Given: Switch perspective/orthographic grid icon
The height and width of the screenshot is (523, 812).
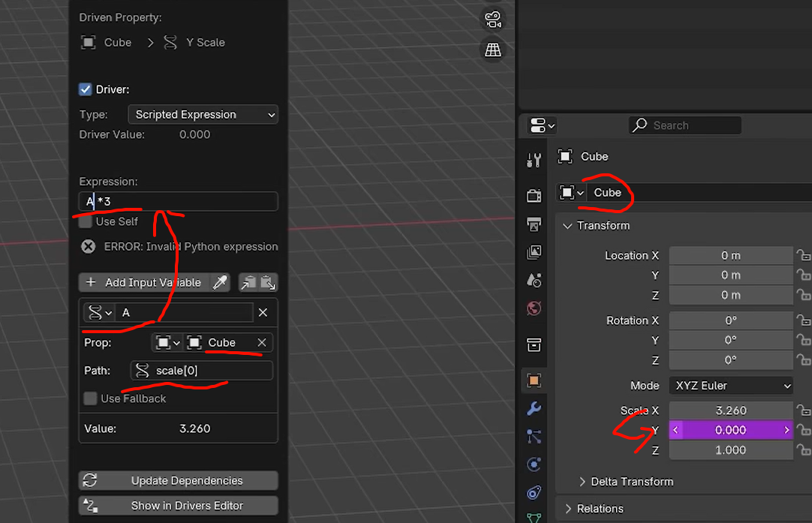Looking at the screenshot, I should (x=492, y=50).
